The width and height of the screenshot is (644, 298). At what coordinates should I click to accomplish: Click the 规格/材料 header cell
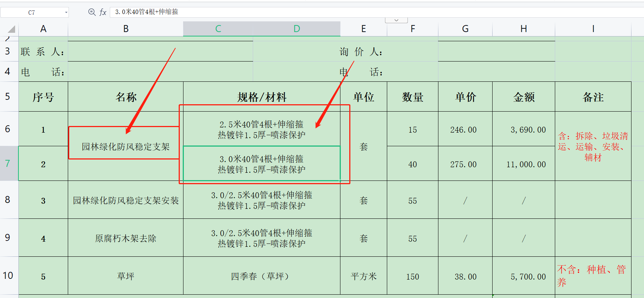click(x=262, y=97)
